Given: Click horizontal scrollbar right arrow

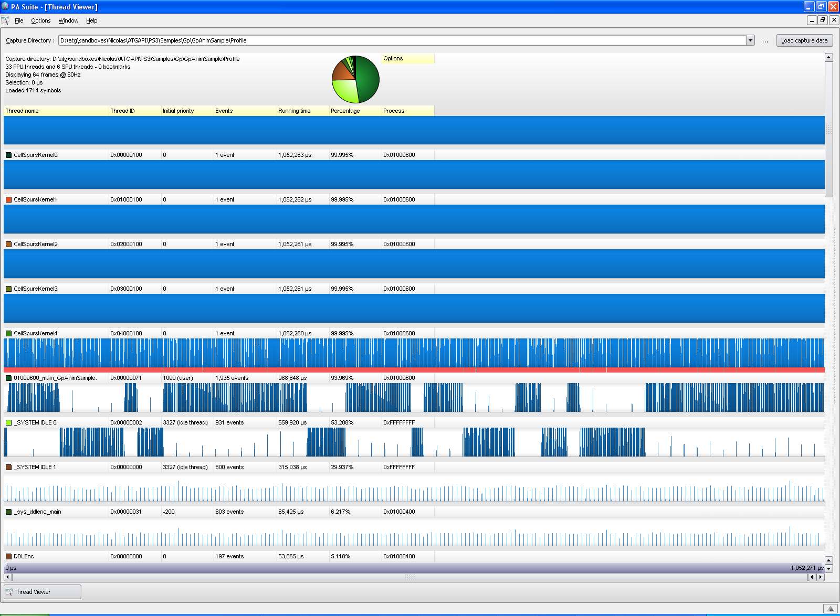Looking at the screenshot, I should tap(821, 577).
